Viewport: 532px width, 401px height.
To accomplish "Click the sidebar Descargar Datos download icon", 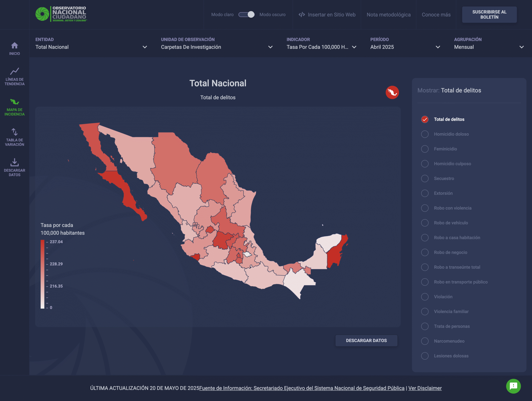I will (x=14, y=162).
